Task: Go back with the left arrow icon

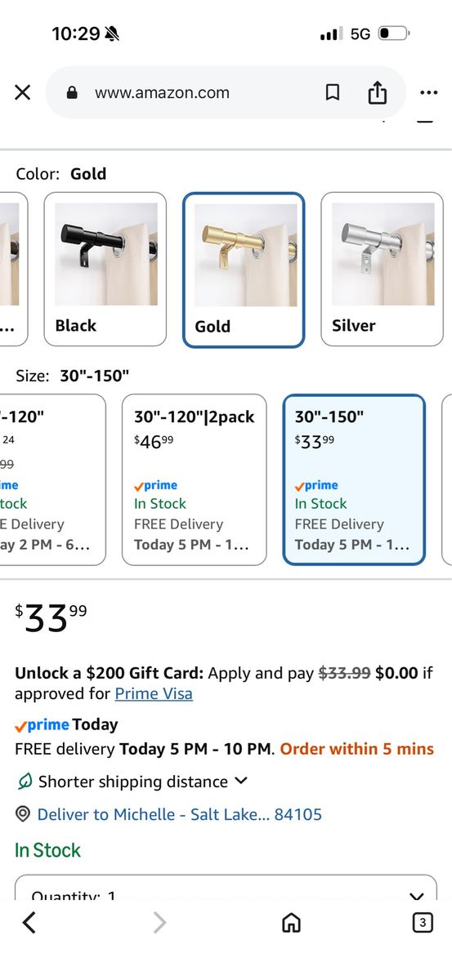Action: pyautogui.click(x=29, y=923)
